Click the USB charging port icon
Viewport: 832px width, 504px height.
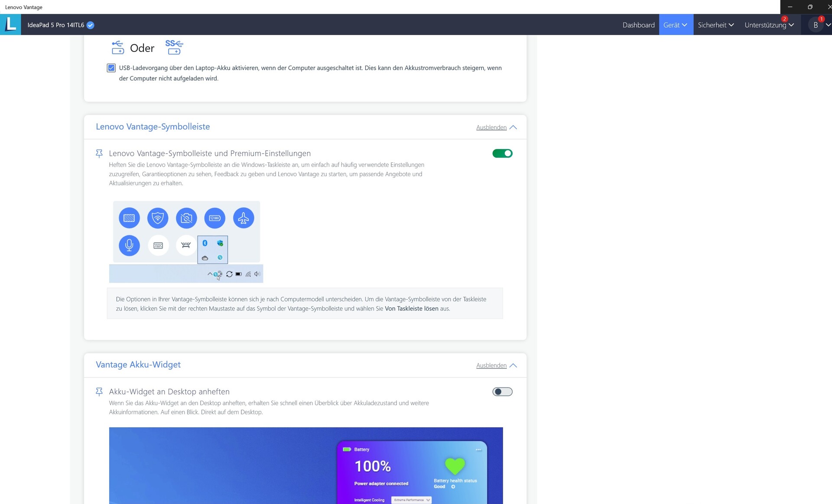pos(117,48)
